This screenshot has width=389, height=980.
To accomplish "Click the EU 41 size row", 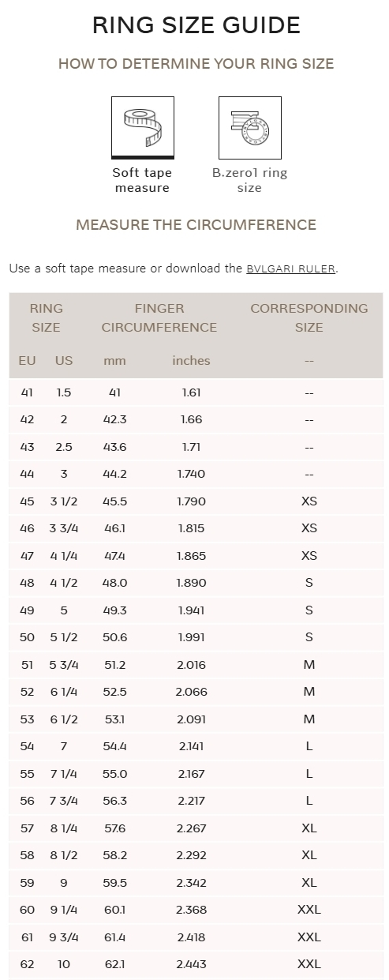I will point(196,392).
